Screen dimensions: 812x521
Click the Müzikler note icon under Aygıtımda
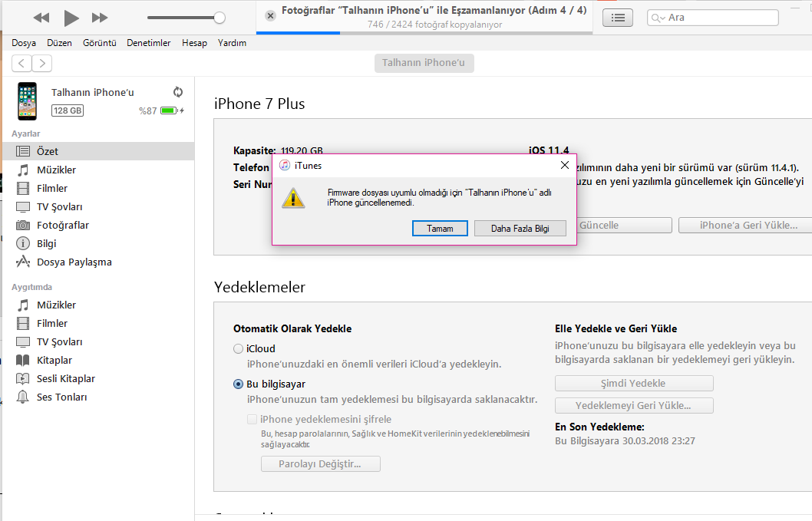click(x=23, y=305)
